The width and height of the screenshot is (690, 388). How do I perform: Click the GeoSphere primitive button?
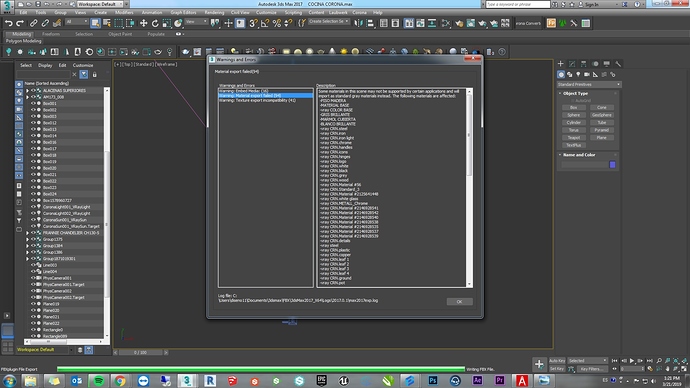click(x=602, y=115)
